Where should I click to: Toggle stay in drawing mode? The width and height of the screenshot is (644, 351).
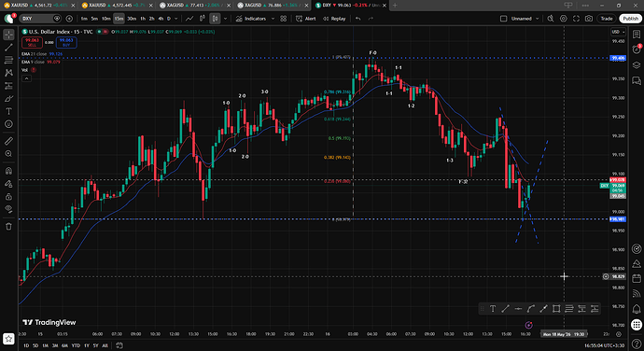click(x=8, y=184)
